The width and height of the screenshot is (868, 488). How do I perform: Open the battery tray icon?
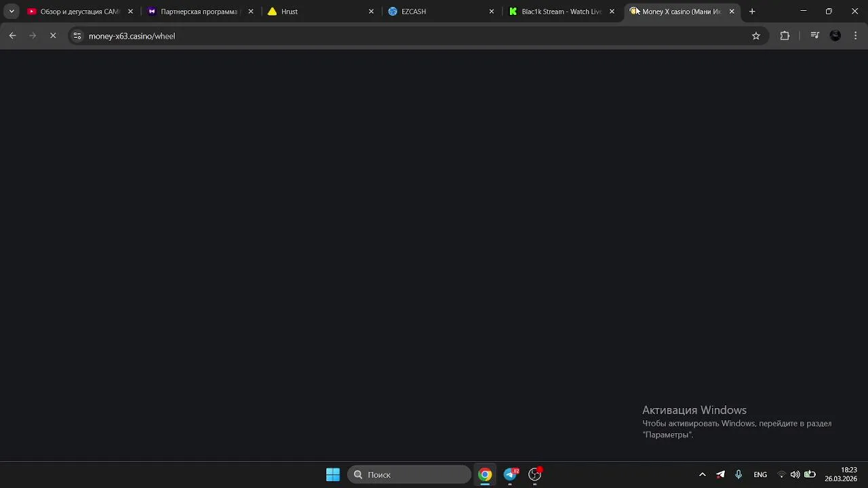810,474
